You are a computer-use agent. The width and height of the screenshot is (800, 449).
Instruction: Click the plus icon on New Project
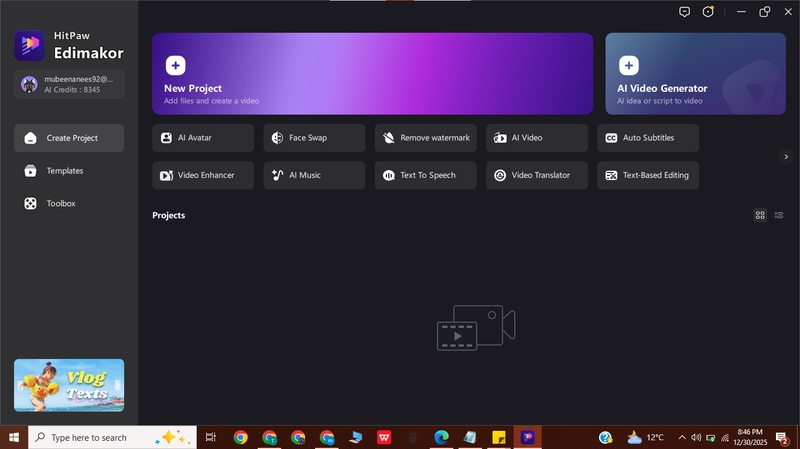click(176, 65)
